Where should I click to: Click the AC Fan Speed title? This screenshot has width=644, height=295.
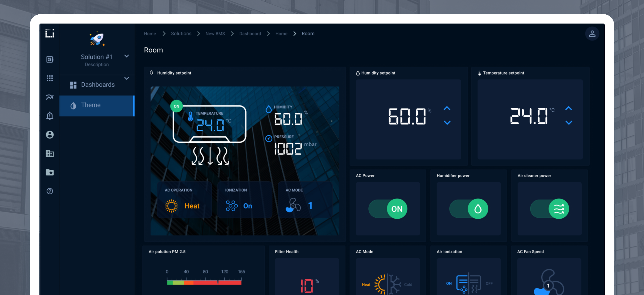(530, 252)
